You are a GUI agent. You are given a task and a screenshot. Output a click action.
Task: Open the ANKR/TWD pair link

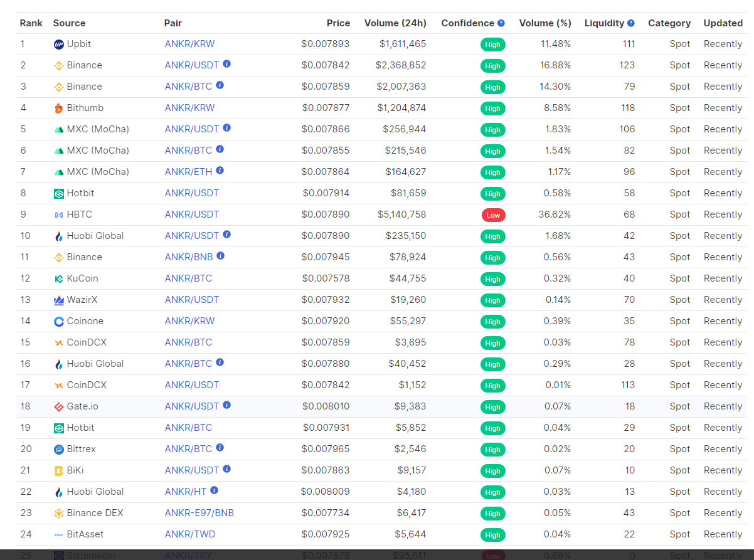tap(190, 534)
